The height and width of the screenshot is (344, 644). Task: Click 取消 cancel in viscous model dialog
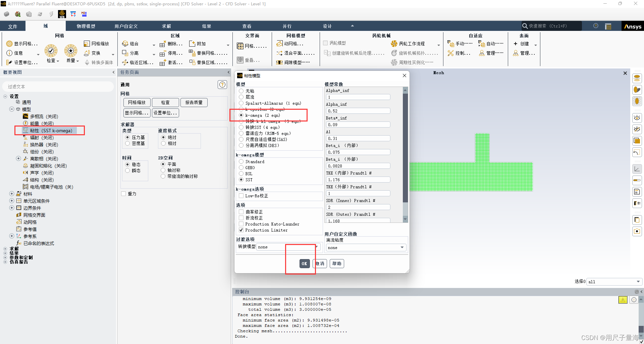(x=320, y=263)
